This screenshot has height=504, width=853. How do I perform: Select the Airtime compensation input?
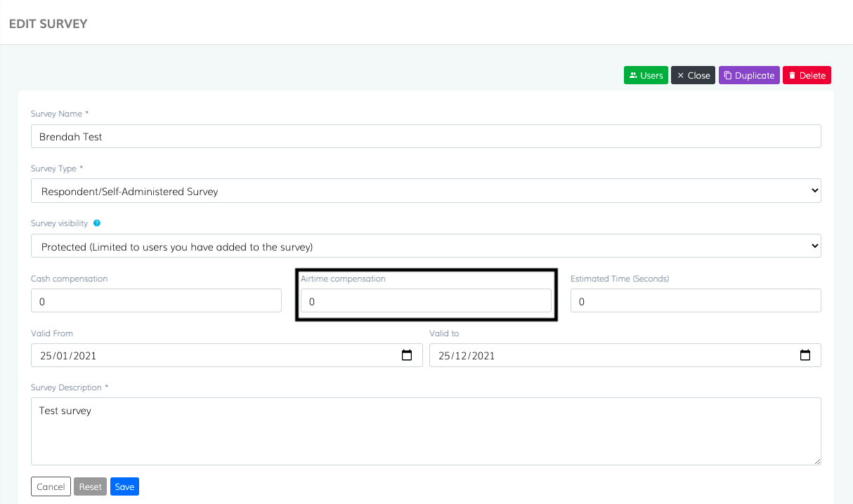tap(426, 301)
